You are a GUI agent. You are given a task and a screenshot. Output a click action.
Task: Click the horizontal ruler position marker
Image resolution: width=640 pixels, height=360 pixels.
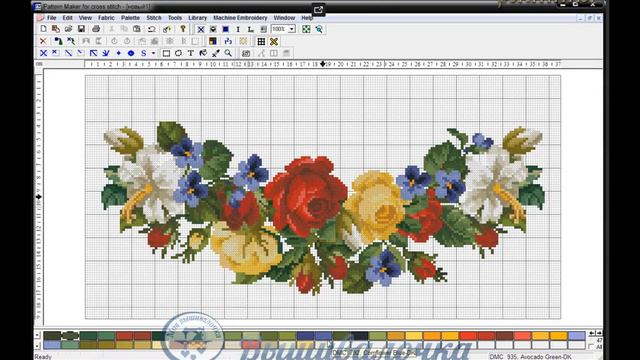click(323, 64)
